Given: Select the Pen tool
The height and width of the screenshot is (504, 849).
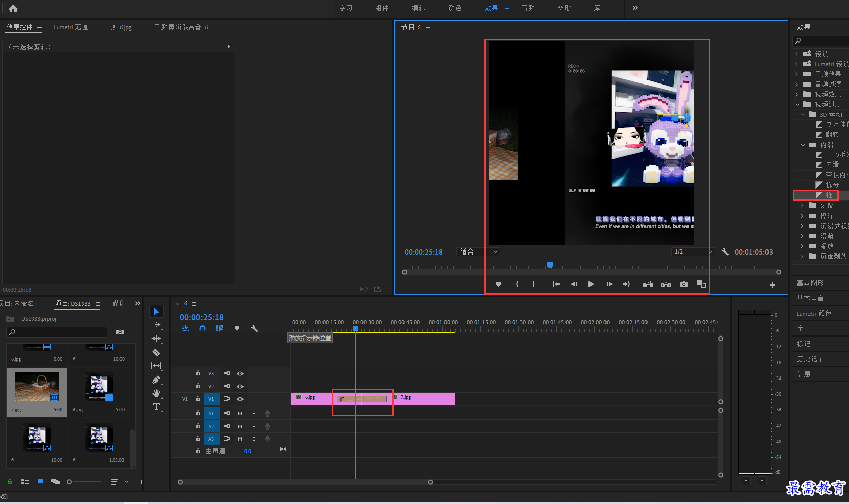Looking at the screenshot, I should [x=156, y=380].
